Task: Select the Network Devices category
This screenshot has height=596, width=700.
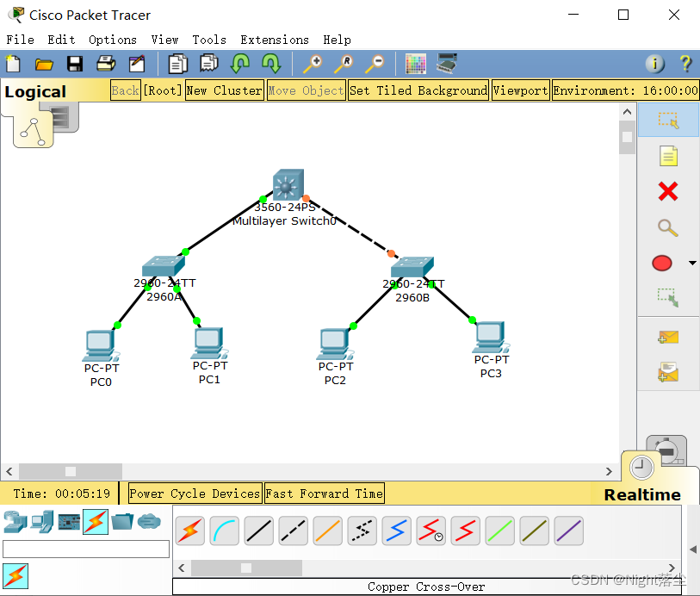Action: tap(15, 522)
